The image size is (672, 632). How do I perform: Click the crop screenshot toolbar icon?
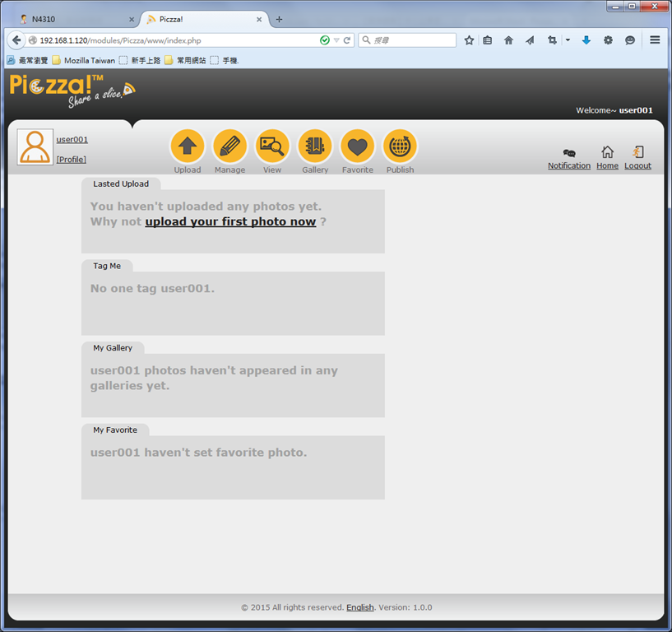pyautogui.click(x=552, y=40)
